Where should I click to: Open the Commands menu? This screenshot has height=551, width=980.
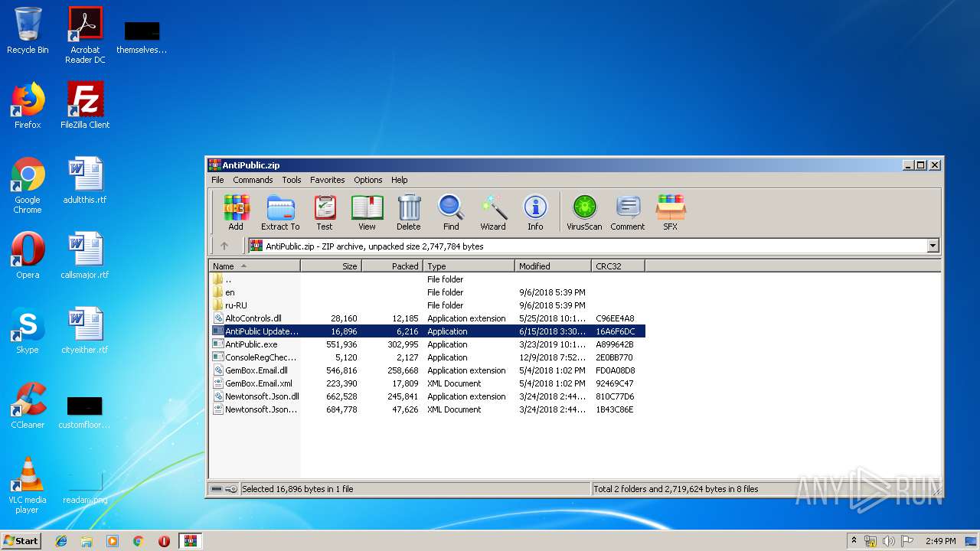(253, 180)
